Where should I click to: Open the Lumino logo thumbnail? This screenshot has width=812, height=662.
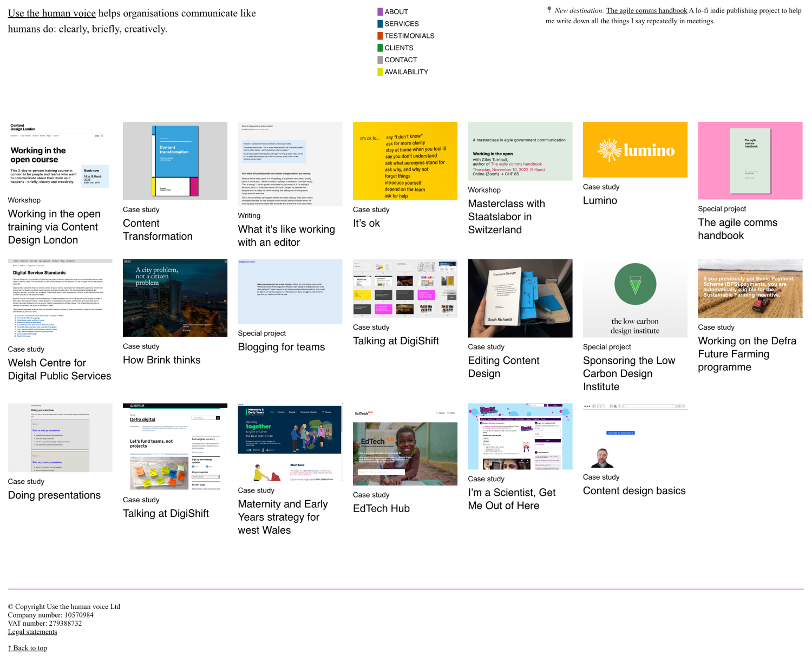tap(635, 150)
